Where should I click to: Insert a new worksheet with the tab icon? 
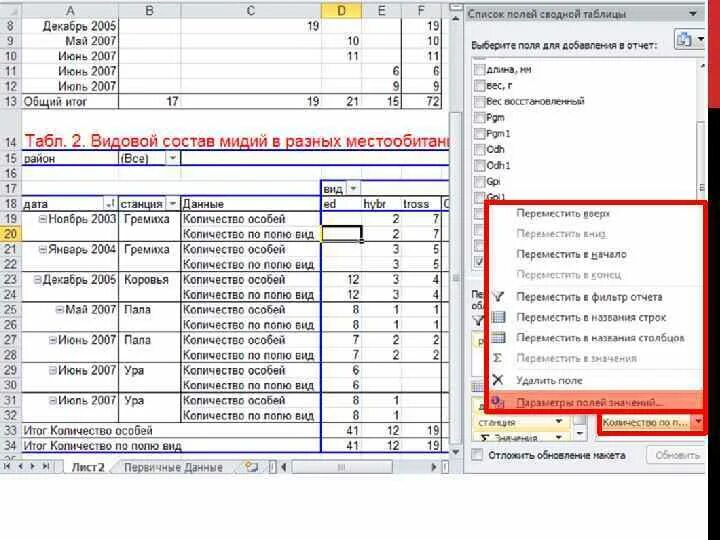(252, 467)
